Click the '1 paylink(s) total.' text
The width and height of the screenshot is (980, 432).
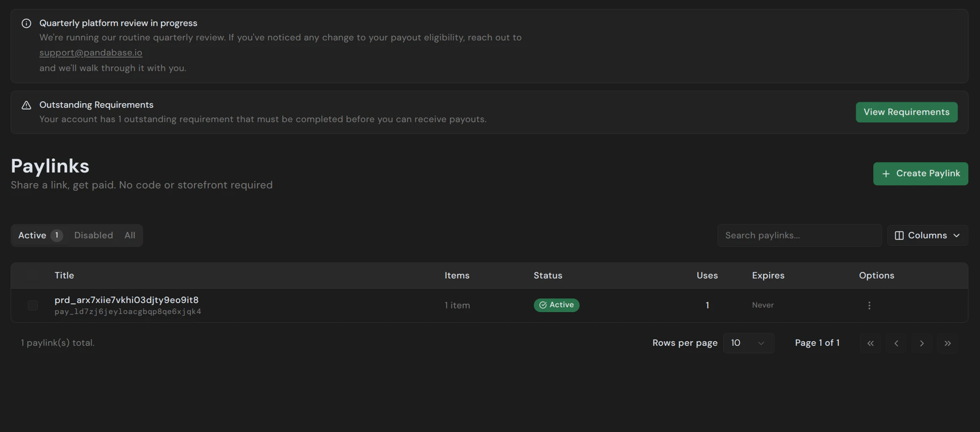coord(58,343)
